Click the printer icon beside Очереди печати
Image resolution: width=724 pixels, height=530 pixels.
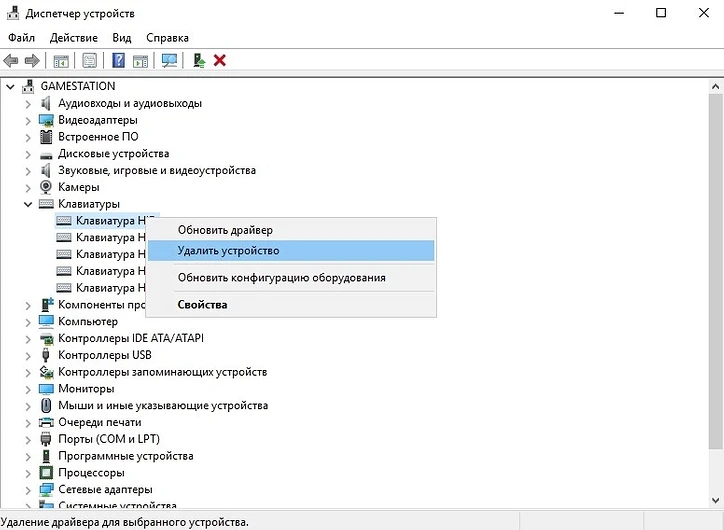click(46, 422)
